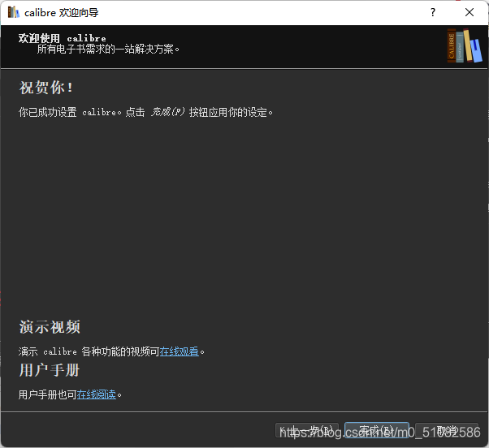Close the calibre welcome wizard window

(470, 12)
